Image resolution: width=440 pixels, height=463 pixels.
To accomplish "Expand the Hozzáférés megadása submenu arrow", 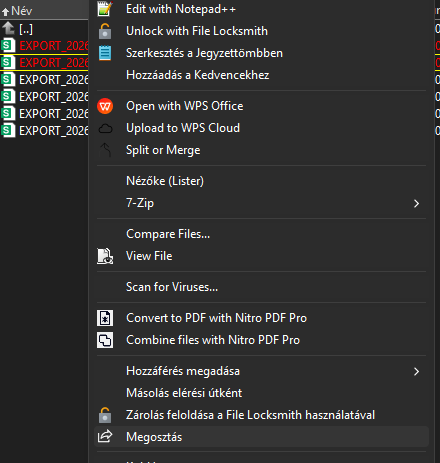I will (x=416, y=372).
